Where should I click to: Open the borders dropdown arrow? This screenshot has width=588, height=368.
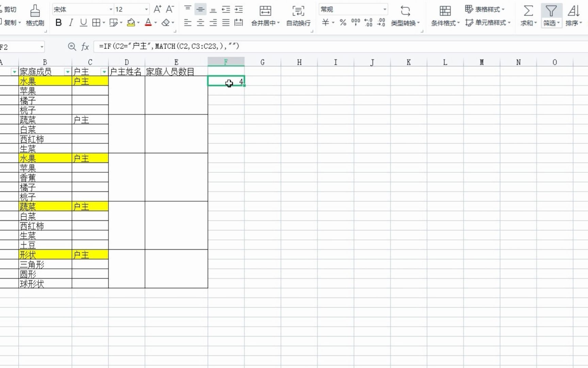(104, 23)
